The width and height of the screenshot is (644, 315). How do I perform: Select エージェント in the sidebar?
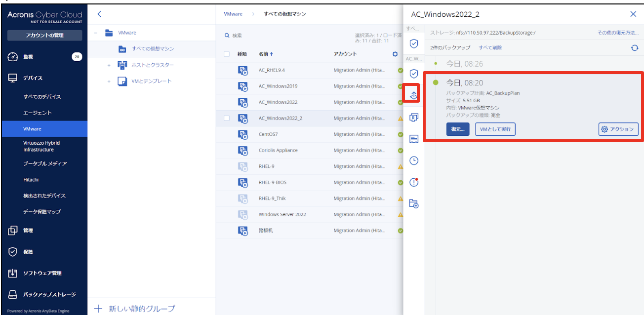pyautogui.click(x=38, y=113)
